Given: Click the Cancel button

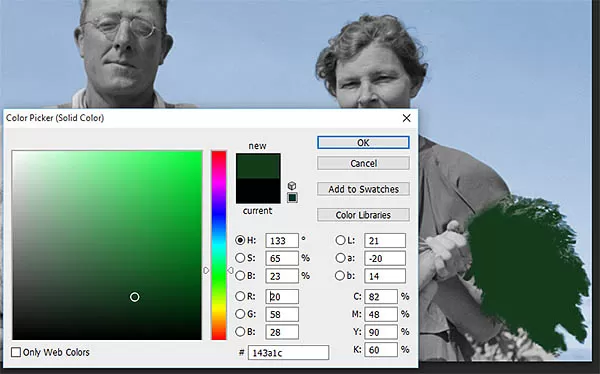Looking at the screenshot, I should point(363,163).
